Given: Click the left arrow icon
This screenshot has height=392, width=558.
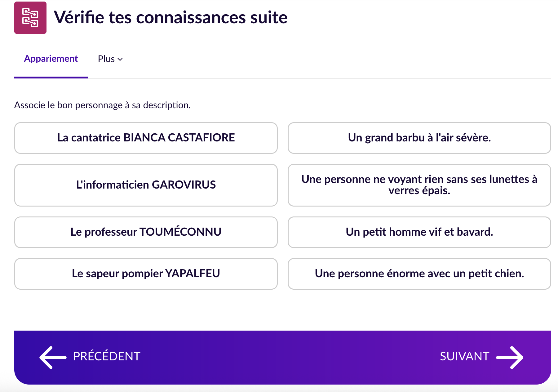Looking at the screenshot, I should [x=53, y=357].
